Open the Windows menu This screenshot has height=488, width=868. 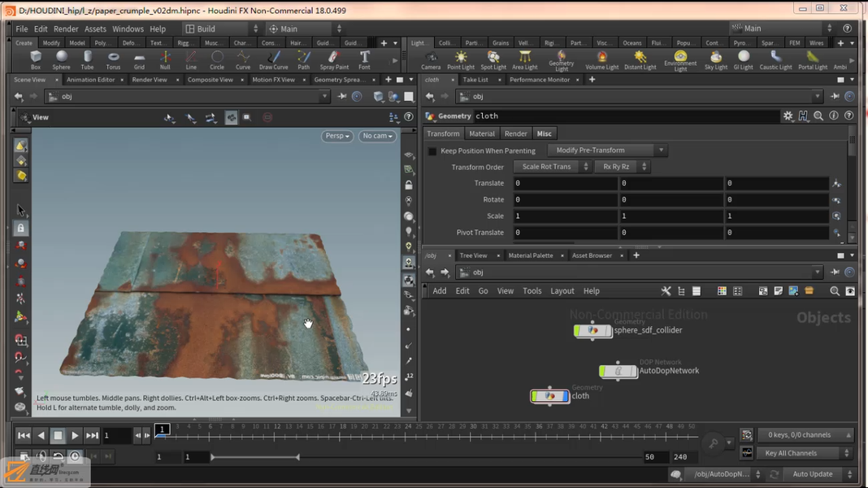pos(128,28)
